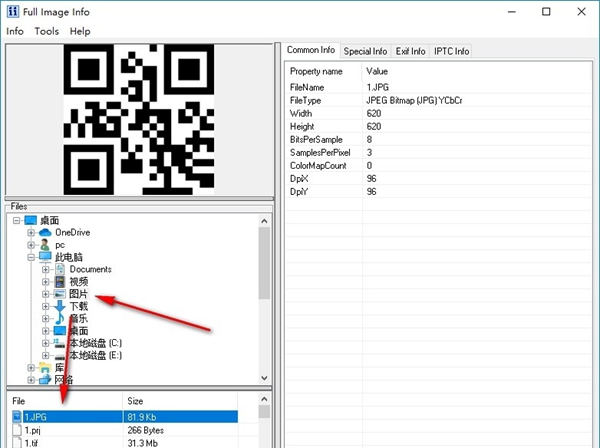Expand the OneDrive tree node
This screenshot has height=448, width=600.
[31, 233]
